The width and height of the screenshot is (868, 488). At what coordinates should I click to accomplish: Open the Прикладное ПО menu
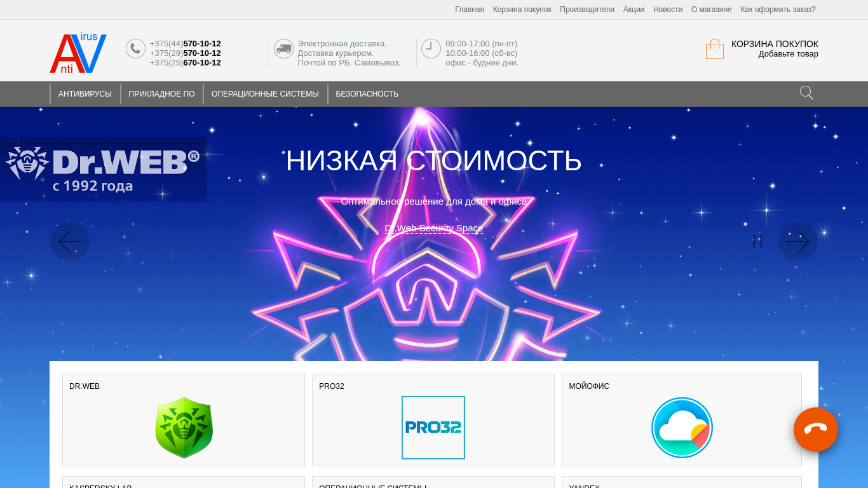(161, 94)
